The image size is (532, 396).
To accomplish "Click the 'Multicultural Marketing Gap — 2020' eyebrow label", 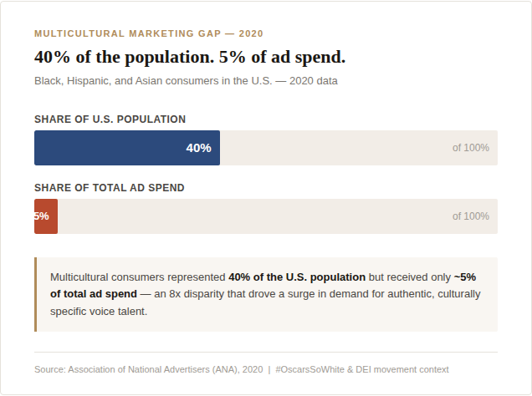I will pyautogui.click(x=149, y=33).
